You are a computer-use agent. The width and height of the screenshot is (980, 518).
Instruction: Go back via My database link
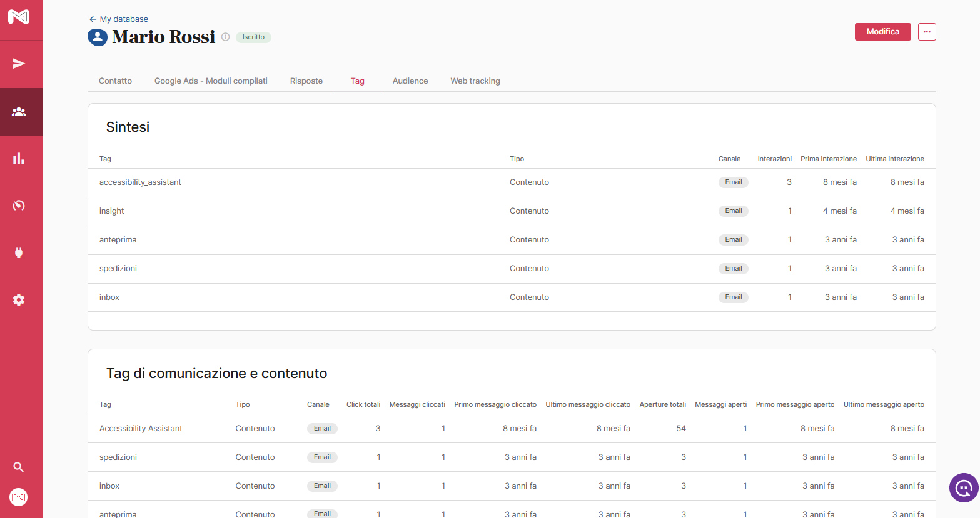point(119,19)
